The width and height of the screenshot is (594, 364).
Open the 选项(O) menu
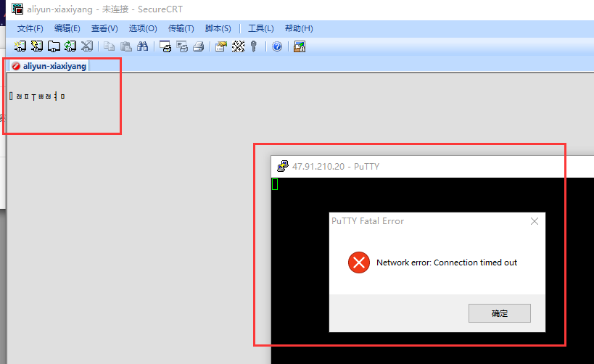pyautogui.click(x=143, y=28)
